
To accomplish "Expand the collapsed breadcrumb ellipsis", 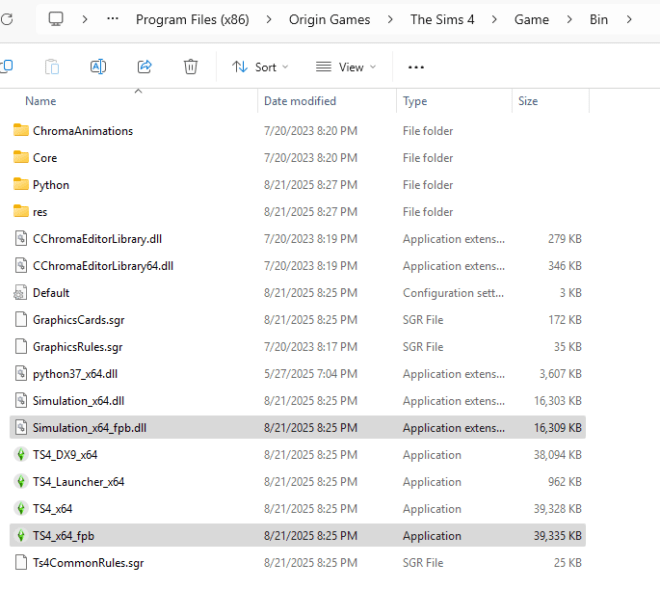I will coord(113,19).
